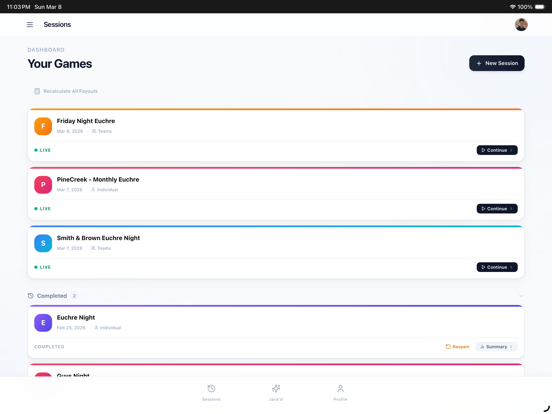Switch to the Sessions tab
Image resolution: width=552 pixels, height=414 pixels.
[x=211, y=393]
